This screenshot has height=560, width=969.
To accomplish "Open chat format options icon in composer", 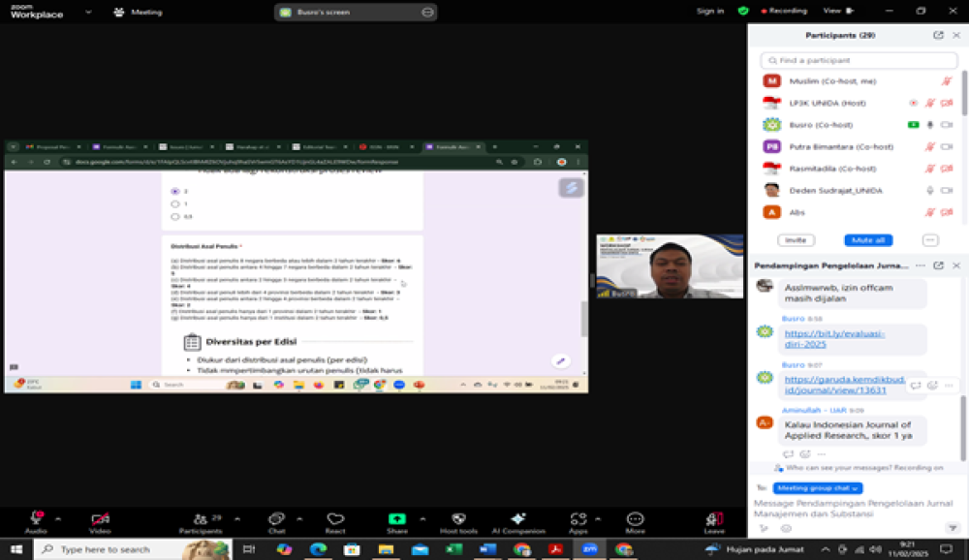I will pyautogui.click(x=764, y=528).
